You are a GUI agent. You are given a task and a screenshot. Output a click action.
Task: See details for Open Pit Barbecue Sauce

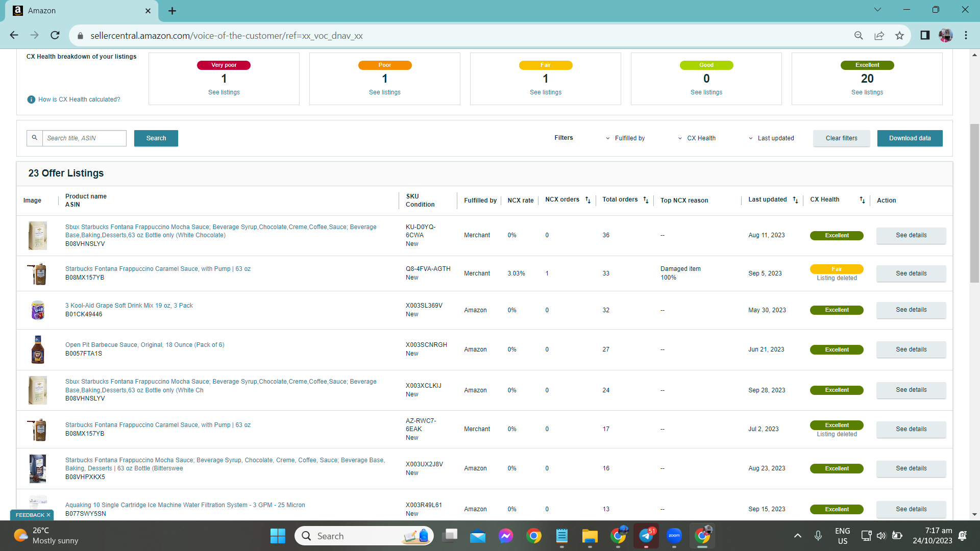(x=911, y=349)
